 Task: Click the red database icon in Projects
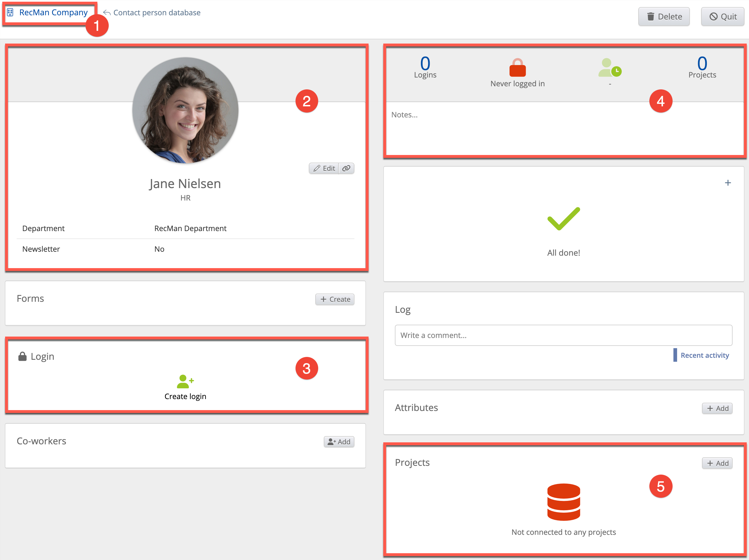click(563, 502)
